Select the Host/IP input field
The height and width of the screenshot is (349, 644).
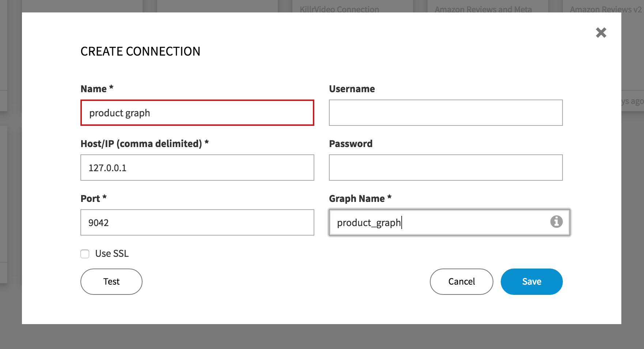[x=197, y=168]
